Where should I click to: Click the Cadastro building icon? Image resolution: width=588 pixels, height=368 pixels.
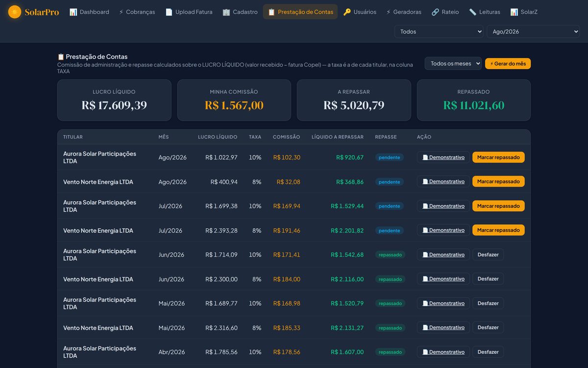(x=226, y=12)
